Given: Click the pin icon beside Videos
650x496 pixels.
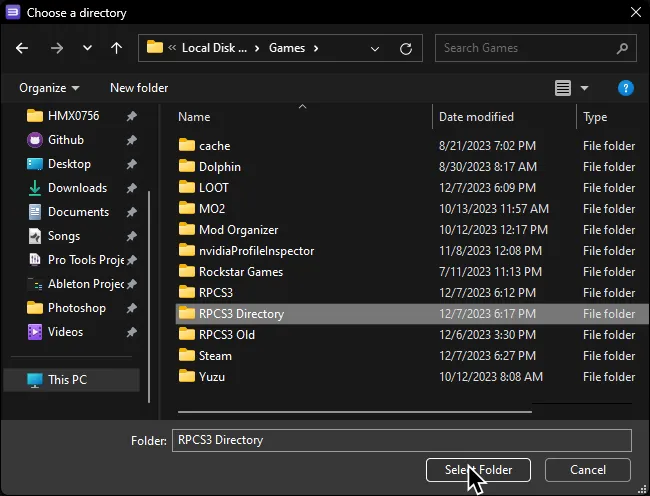Looking at the screenshot, I should [x=132, y=332].
